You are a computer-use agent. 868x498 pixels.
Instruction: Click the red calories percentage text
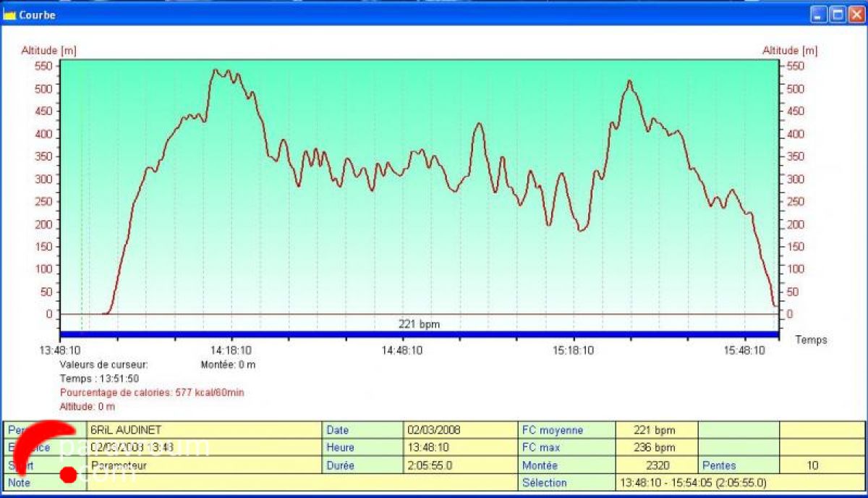click(152, 392)
